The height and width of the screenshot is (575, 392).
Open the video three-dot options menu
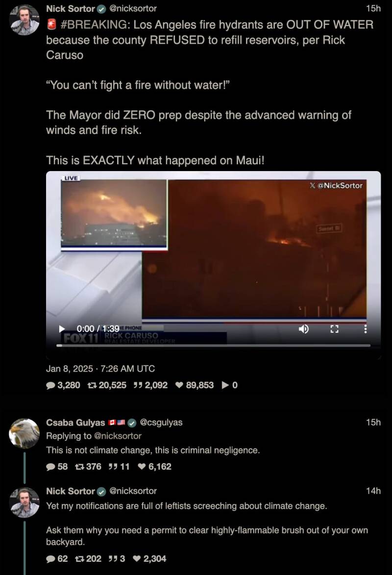click(x=365, y=329)
